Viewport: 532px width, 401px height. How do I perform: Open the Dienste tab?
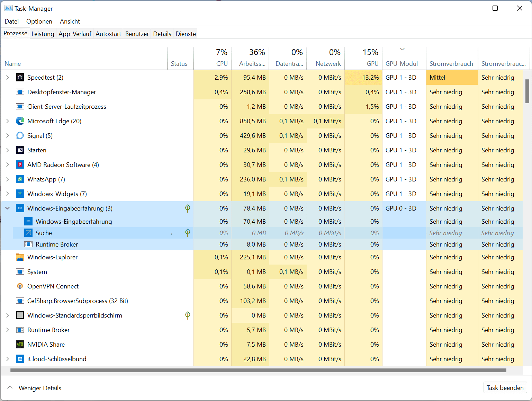point(186,34)
